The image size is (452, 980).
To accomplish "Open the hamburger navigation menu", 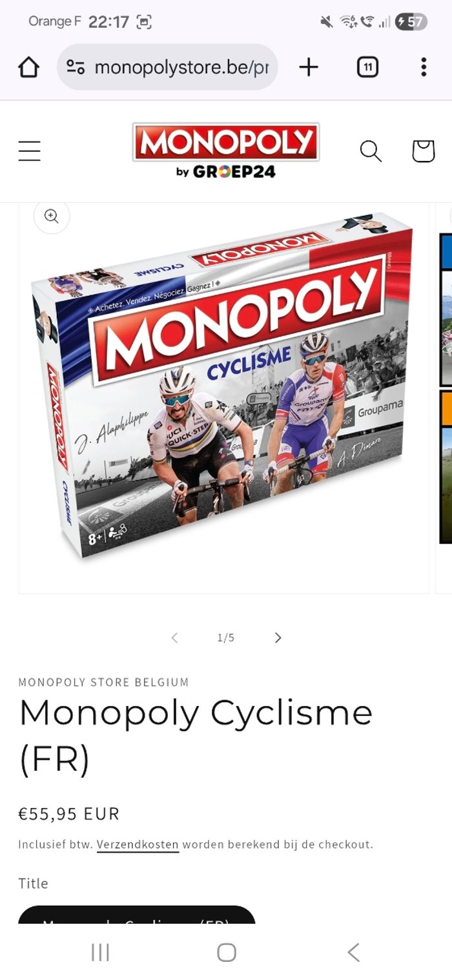I will 29,151.
